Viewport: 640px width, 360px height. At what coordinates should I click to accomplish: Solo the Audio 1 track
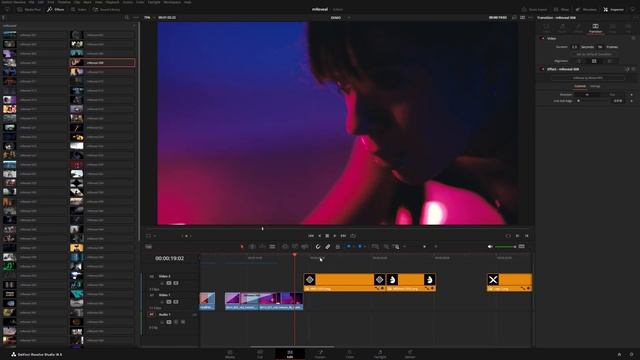point(176,322)
